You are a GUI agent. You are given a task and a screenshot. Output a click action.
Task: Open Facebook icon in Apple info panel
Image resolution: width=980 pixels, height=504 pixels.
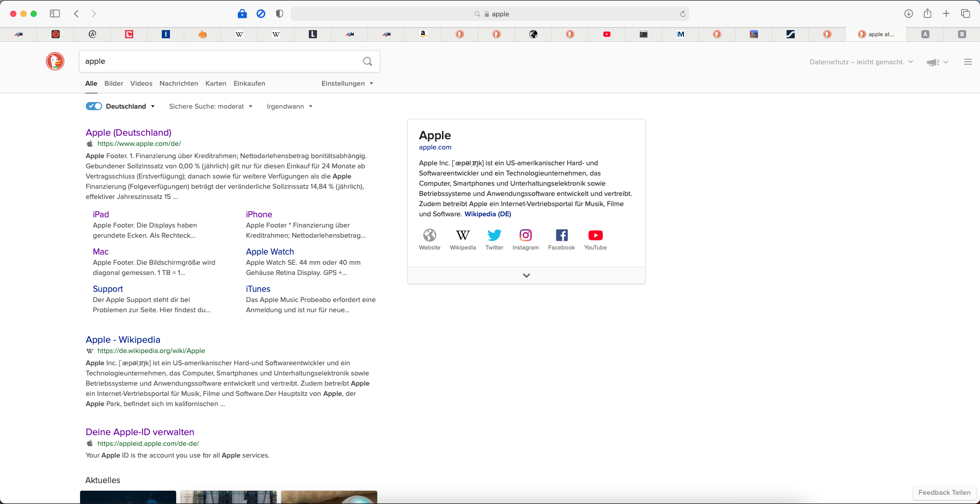coord(561,236)
